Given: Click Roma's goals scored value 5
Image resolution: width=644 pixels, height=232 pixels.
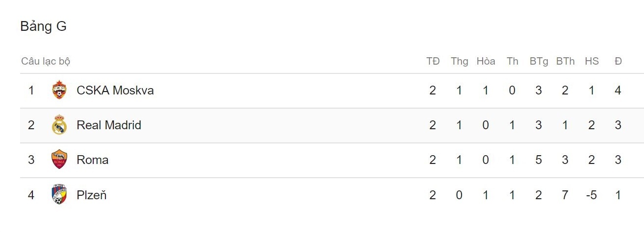Looking at the screenshot, I should (x=539, y=160).
